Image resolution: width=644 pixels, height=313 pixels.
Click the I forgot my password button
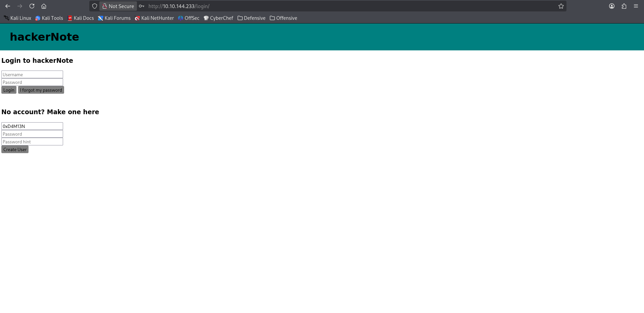pos(41,90)
